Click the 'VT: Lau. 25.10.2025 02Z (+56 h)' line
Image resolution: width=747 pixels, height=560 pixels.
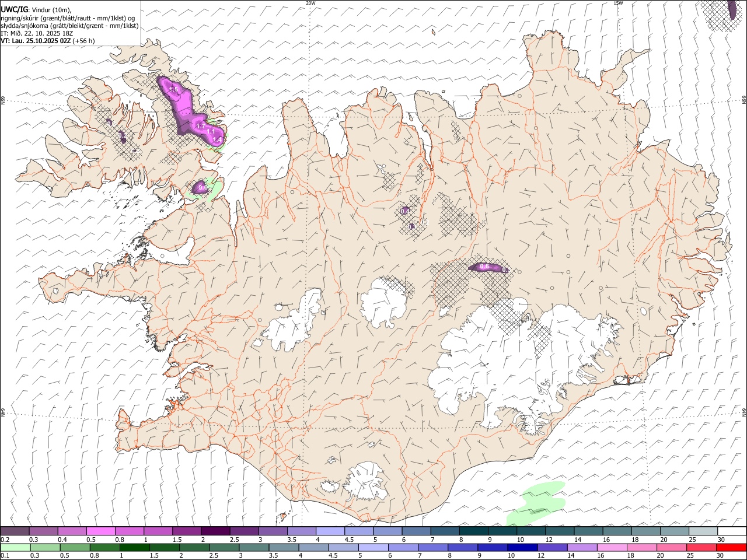click(48, 41)
